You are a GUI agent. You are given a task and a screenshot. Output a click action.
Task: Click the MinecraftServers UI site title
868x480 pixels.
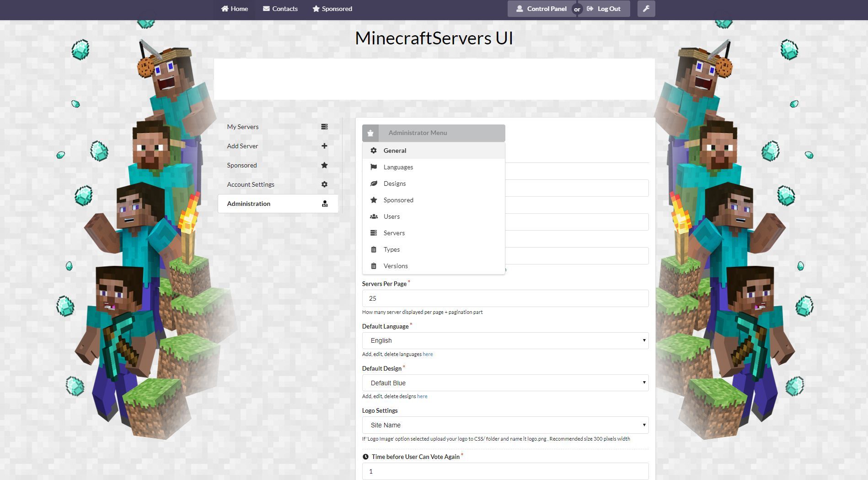pos(434,38)
